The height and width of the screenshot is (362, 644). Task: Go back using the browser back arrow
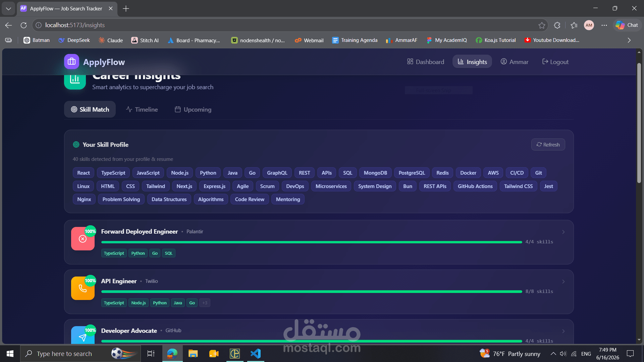[9, 25]
